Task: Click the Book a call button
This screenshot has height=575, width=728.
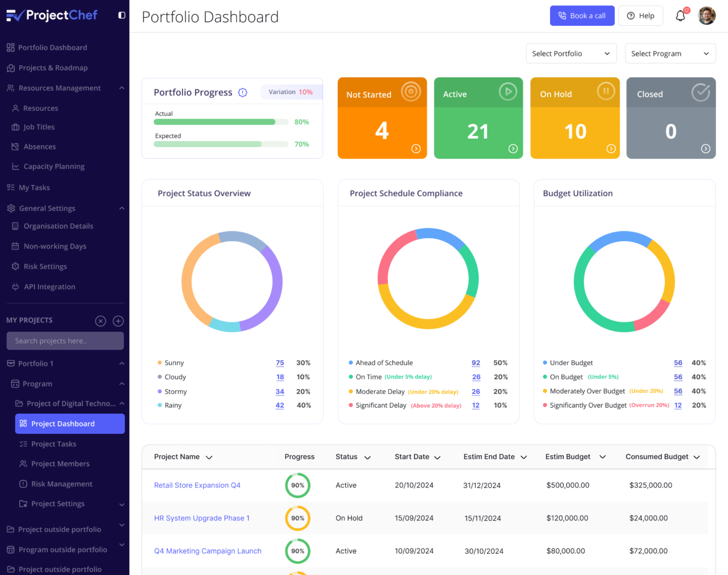Action: (x=582, y=16)
